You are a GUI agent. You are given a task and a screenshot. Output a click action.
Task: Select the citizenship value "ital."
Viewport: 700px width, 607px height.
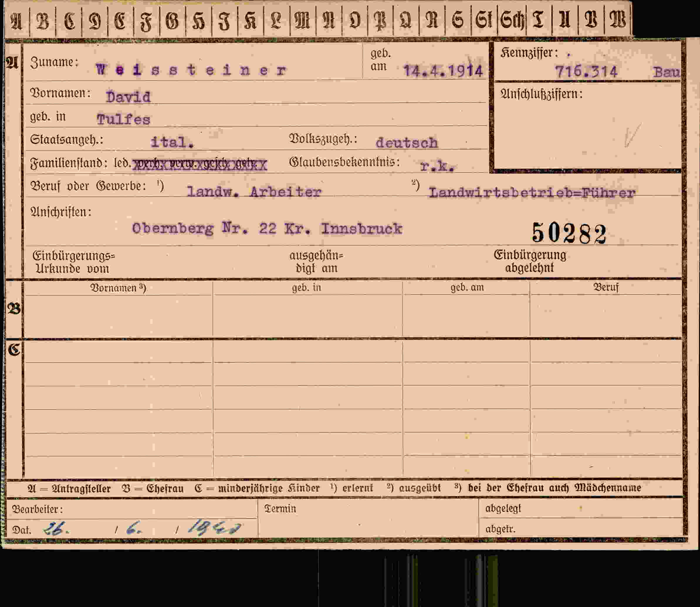[x=173, y=142]
